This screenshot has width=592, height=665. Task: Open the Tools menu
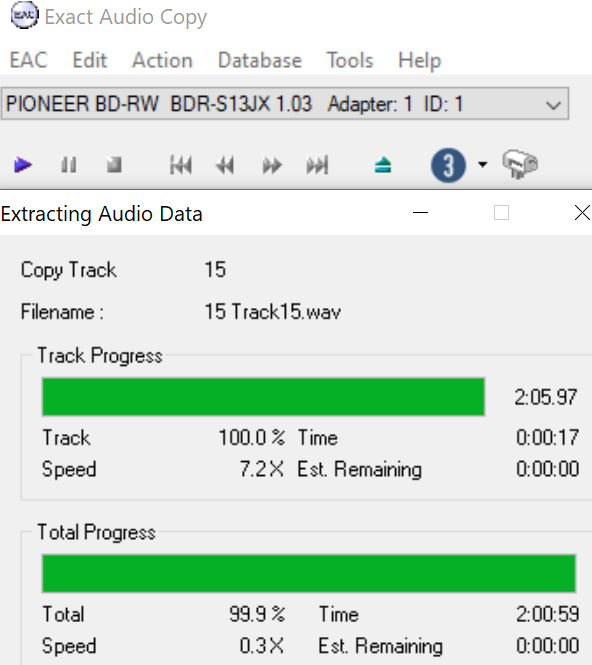(x=350, y=60)
